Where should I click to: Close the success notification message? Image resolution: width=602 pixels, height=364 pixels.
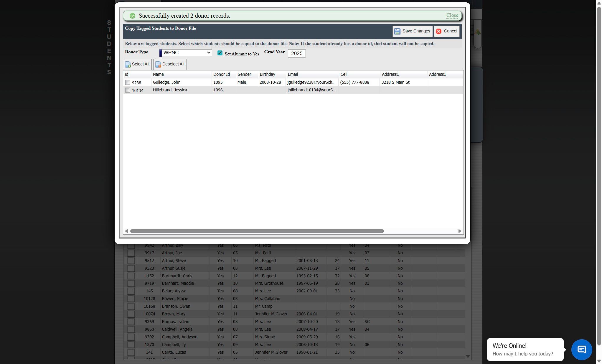(x=452, y=15)
